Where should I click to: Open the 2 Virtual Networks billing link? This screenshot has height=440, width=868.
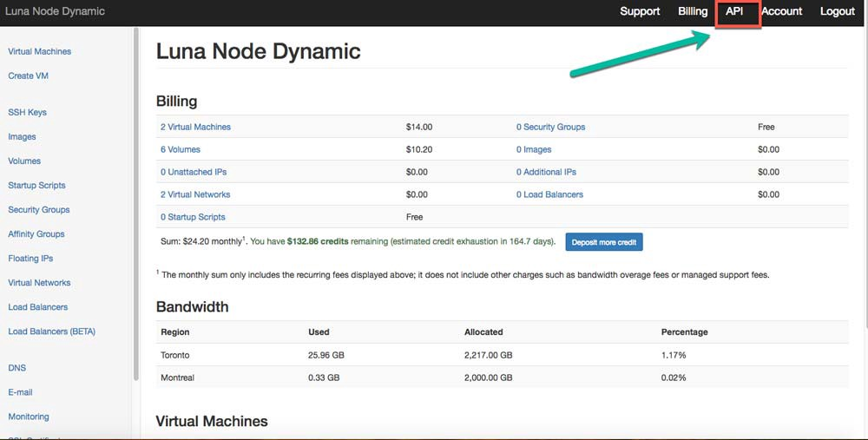click(195, 194)
